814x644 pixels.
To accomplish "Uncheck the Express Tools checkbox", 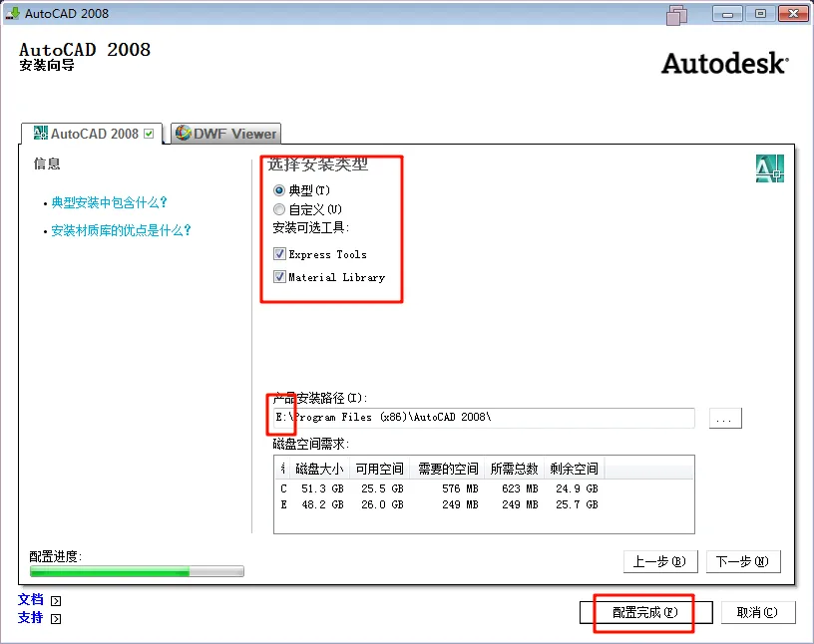I will [x=279, y=254].
